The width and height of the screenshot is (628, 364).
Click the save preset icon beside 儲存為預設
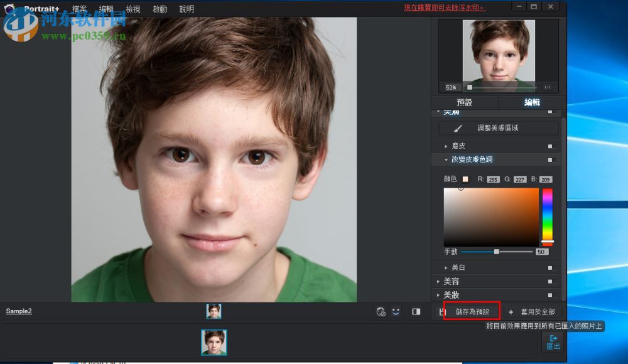441,311
